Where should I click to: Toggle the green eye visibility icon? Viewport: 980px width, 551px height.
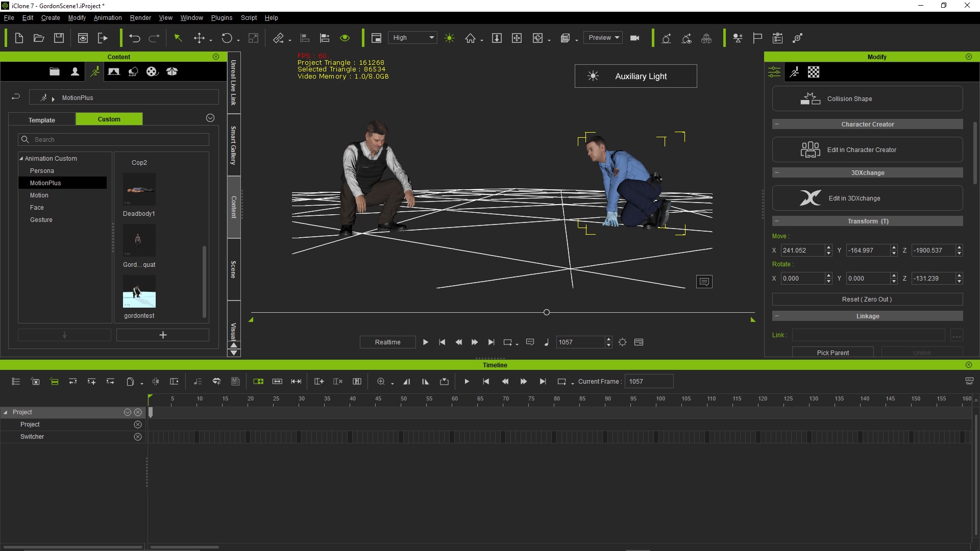345,38
